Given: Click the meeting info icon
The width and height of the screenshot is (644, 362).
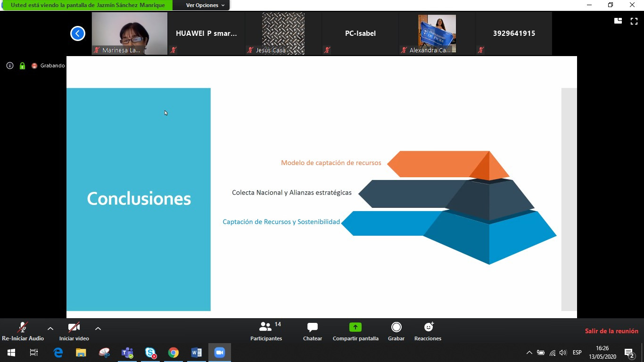Looking at the screenshot, I should coord(10,66).
